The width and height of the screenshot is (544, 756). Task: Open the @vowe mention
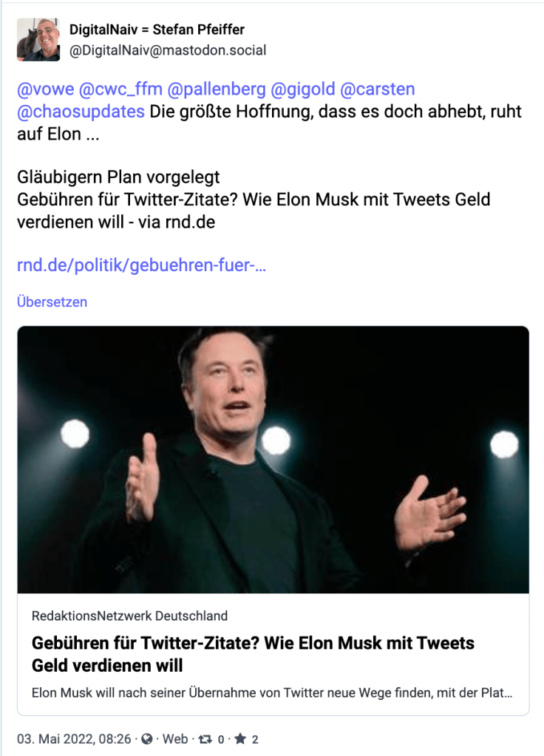[45, 89]
